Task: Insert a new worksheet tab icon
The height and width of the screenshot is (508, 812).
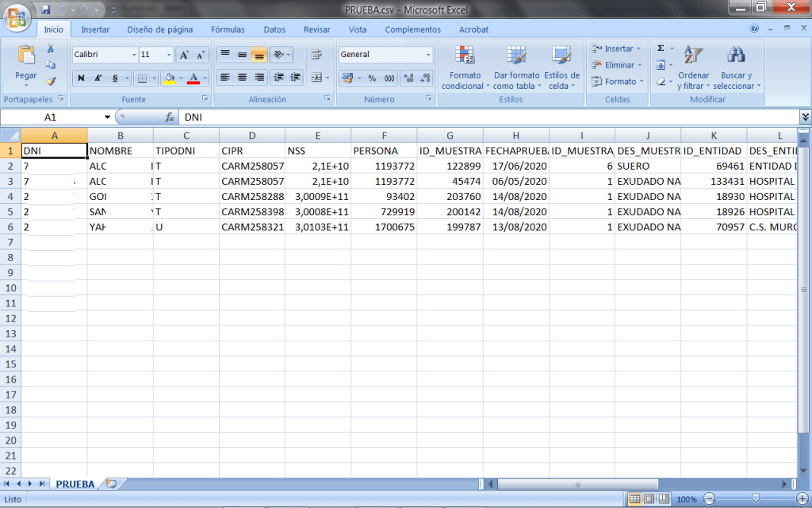Action: (x=111, y=483)
